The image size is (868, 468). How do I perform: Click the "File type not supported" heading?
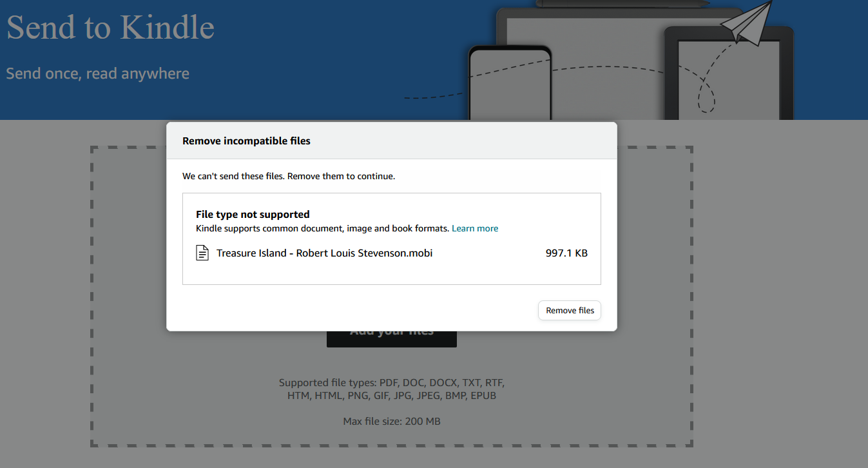click(x=253, y=214)
